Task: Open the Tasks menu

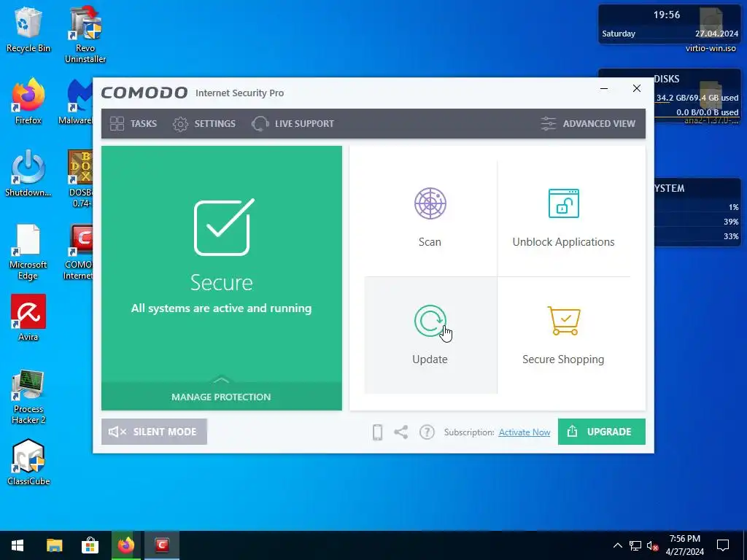Action: [x=133, y=124]
